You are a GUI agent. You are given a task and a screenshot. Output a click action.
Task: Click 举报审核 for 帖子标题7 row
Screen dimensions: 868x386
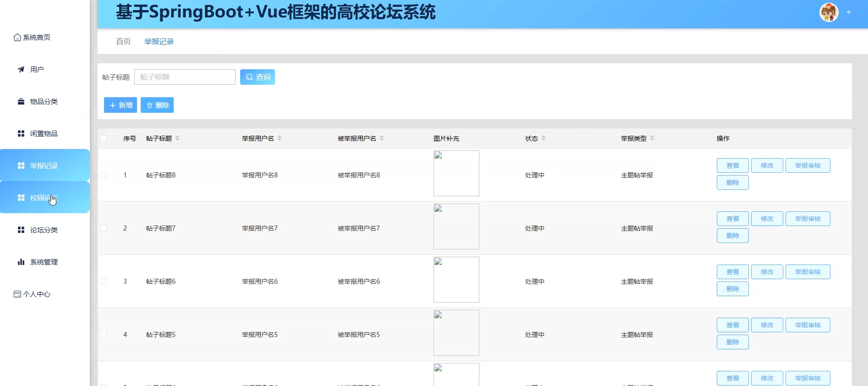[x=808, y=219]
